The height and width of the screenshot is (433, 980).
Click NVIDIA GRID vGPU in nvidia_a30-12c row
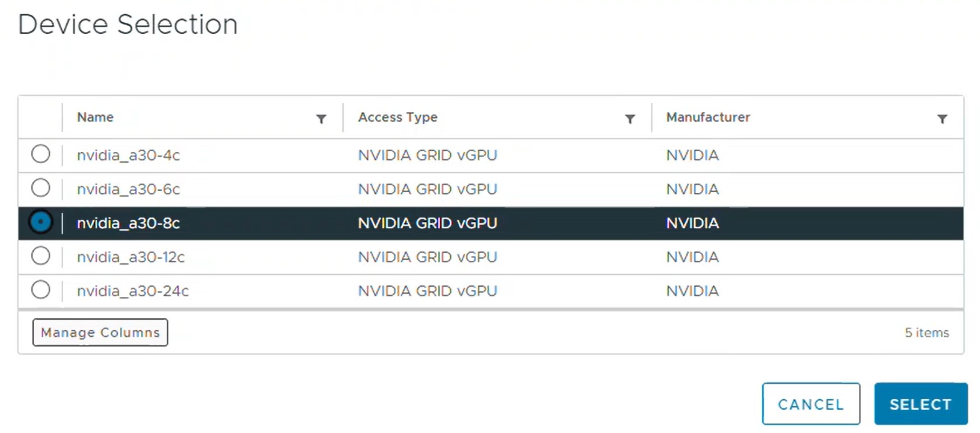coord(427,257)
